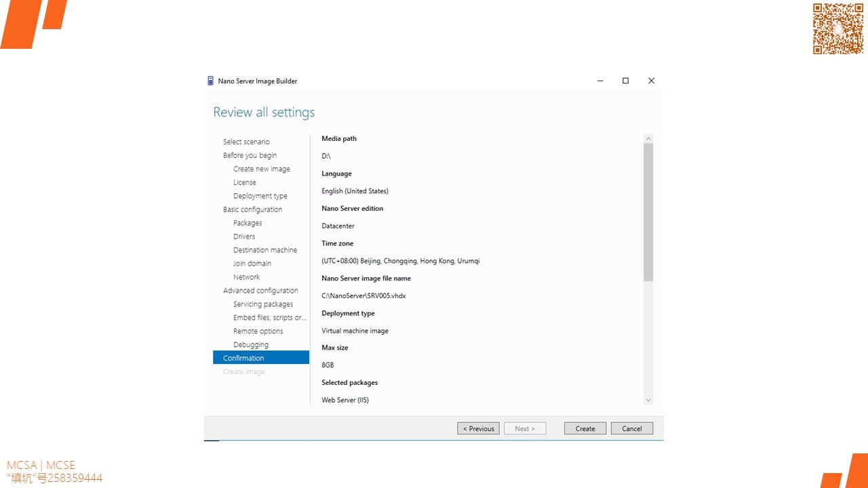Open Advanced configuration section
Image resolution: width=868 pixels, height=488 pixels.
tap(260, 291)
